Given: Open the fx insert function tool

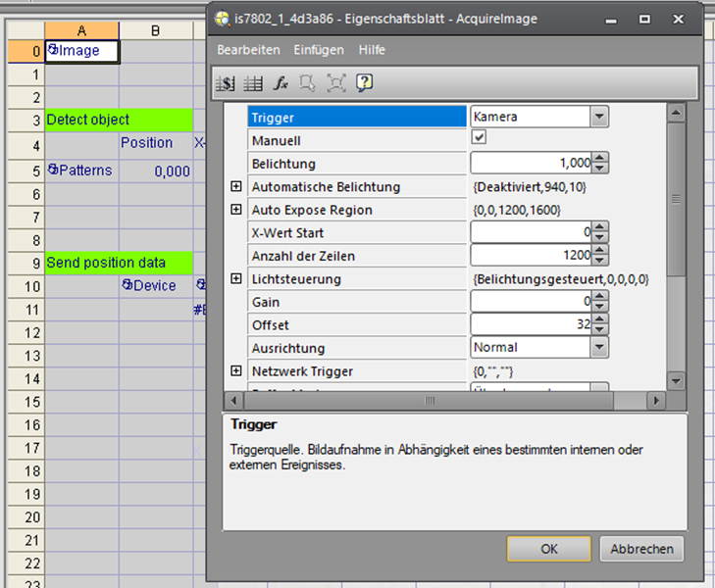Looking at the screenshot, I should (x=281, y=83).
